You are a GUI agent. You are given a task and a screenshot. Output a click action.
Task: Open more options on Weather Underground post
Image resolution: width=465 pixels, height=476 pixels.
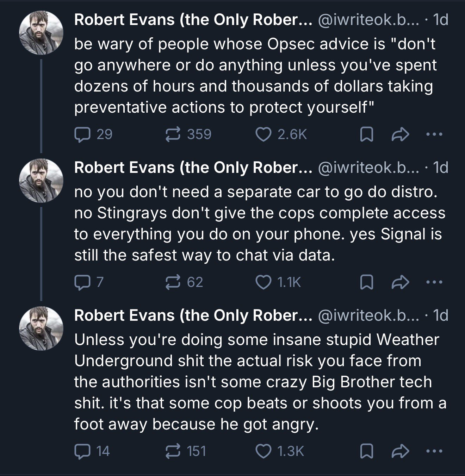tap(434, 451)
